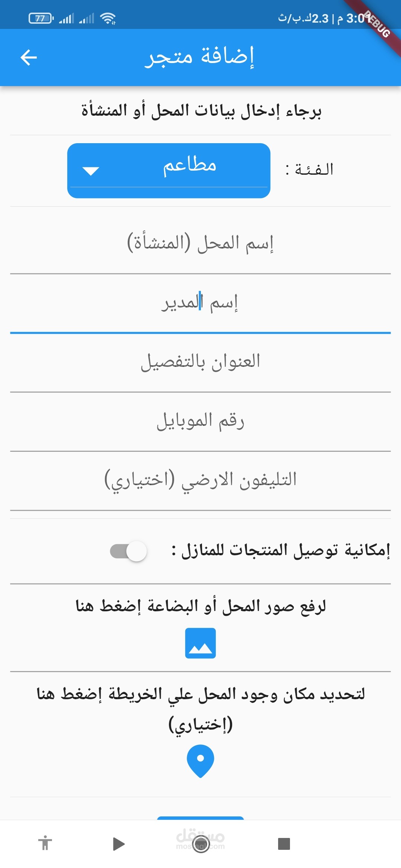This screenshot has height=868, width=401.
Task: Tap the partially visible blue submit button
Action: click(x=200, y=818)
